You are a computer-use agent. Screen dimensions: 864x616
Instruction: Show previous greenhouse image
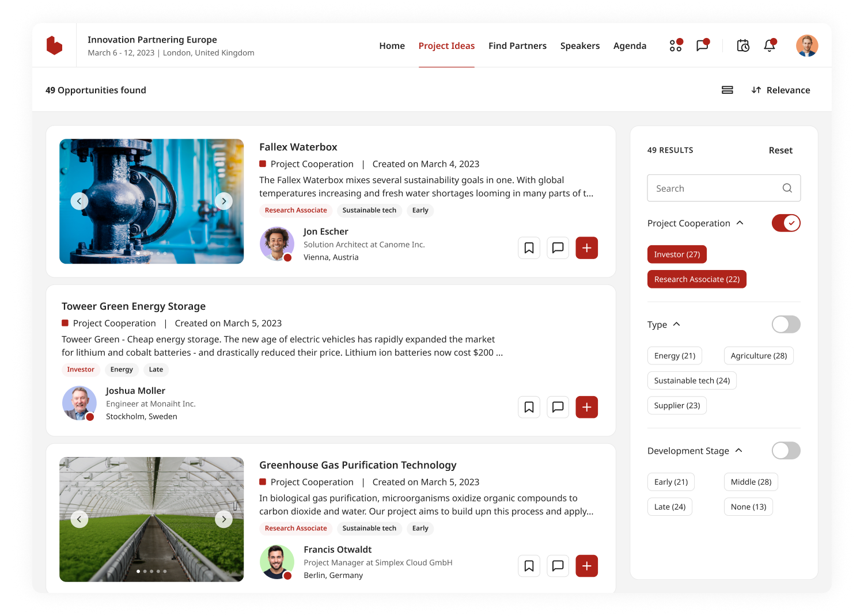[x=79, y=519]
